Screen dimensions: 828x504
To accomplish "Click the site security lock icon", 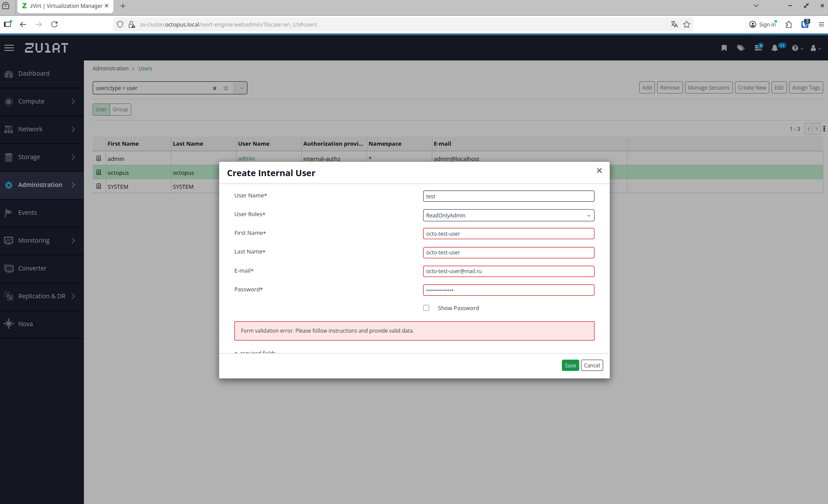I will 132,24.
